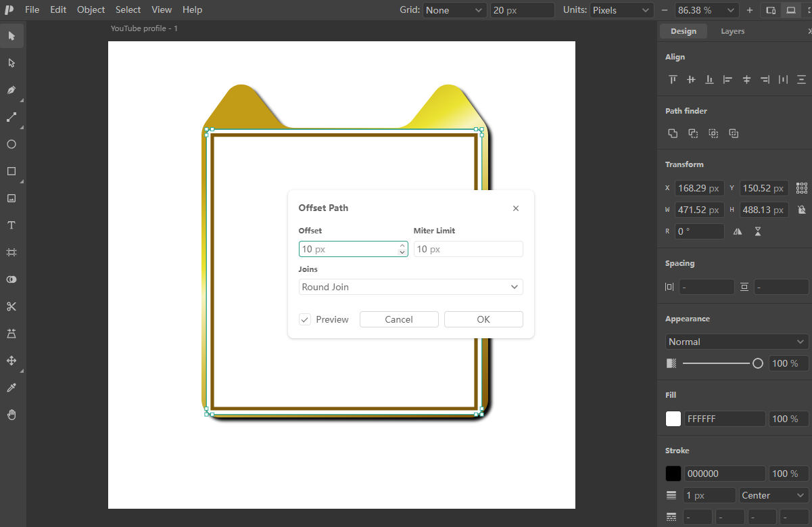
Task: Open the Object menu
Action: point(91,9)
